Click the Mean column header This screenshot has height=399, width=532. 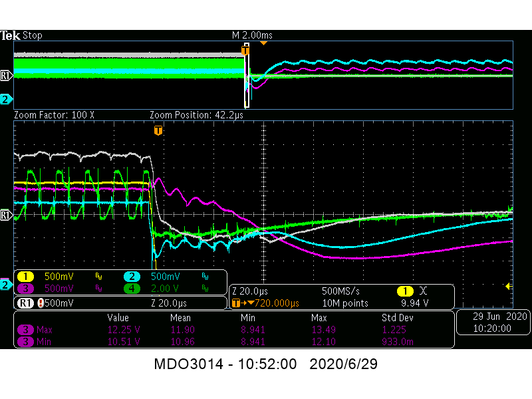pyautogui.click(x=180, y=318)
